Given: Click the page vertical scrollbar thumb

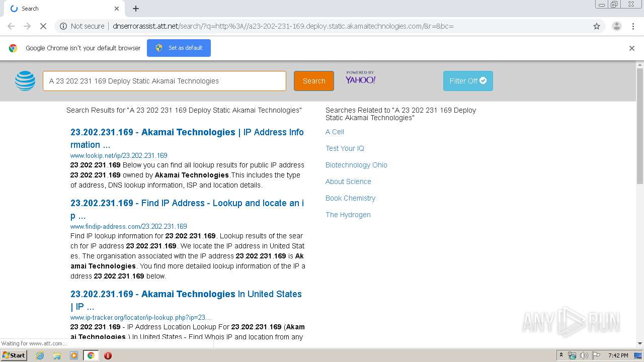Looking at the screenshot, I should coord(640,126).
